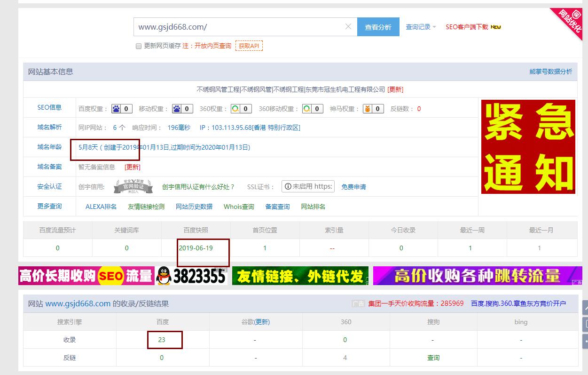Open the Whois查询 link
The height and width of the screenshot is (375, 588).
point(239,207)
